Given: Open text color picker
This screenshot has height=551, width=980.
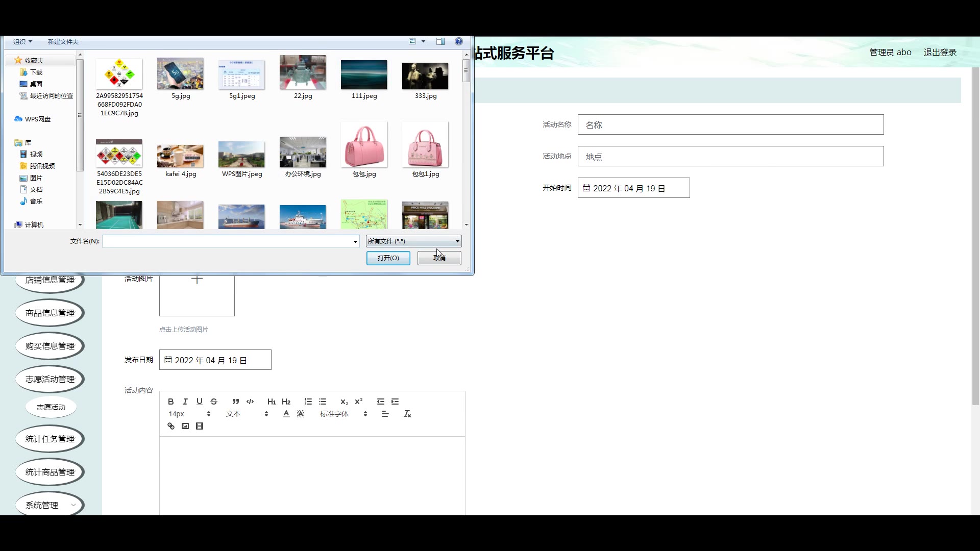Looking at the screenshot, I should point(286,414).
